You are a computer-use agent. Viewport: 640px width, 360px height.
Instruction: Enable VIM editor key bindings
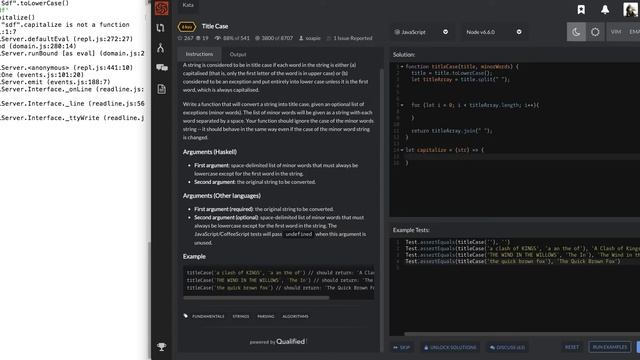616,32
